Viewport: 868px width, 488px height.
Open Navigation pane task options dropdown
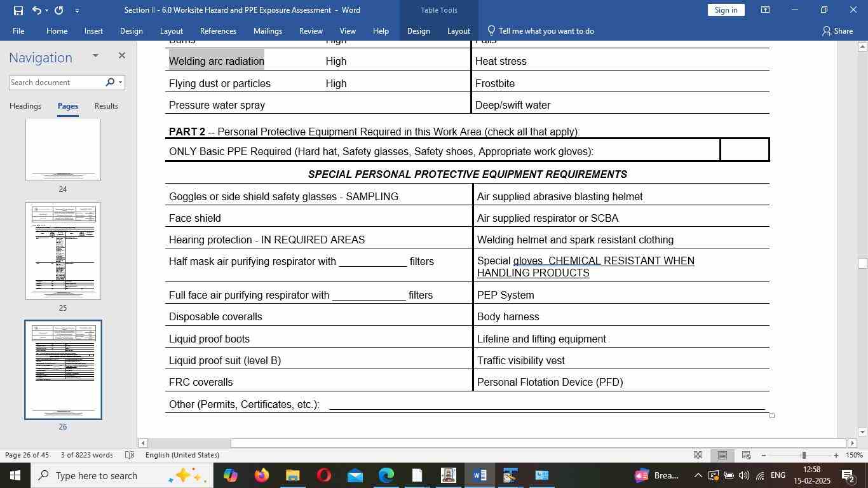pyautogui.click(x=95, y=56)
